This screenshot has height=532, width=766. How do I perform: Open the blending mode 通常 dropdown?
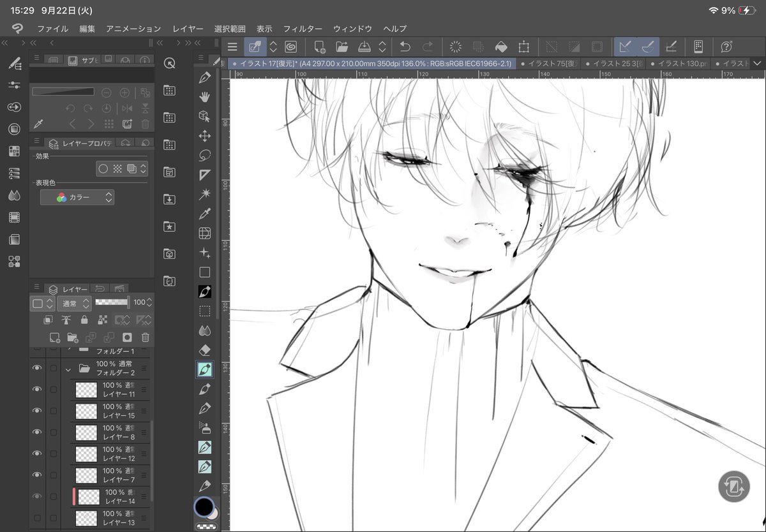(74, 303)
